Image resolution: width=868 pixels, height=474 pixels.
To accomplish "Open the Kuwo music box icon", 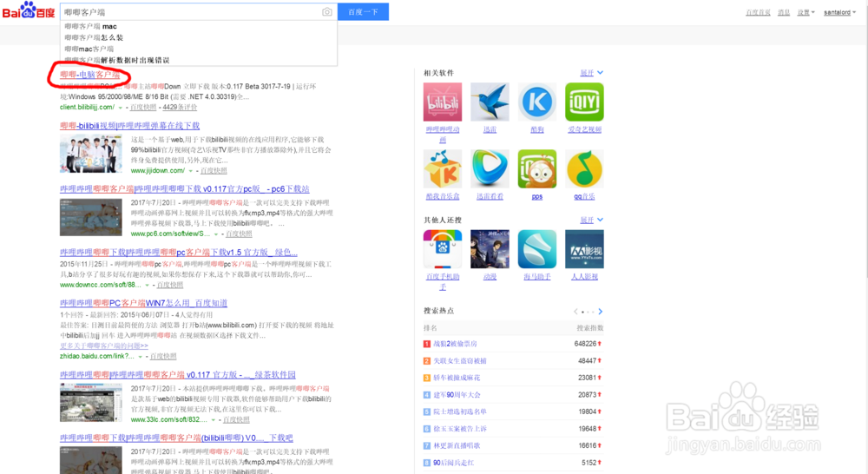I will pyautogui.click(x=443, y=169).
